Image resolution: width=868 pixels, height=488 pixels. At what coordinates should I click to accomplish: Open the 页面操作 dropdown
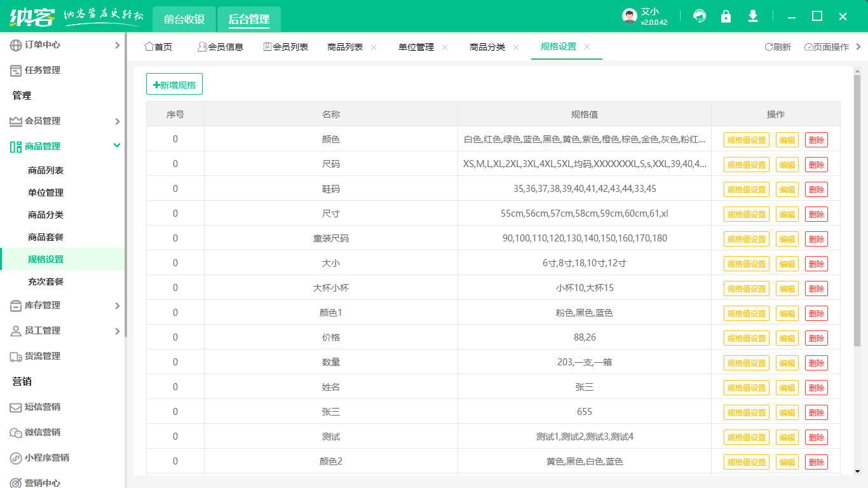[x=827, y=47]
